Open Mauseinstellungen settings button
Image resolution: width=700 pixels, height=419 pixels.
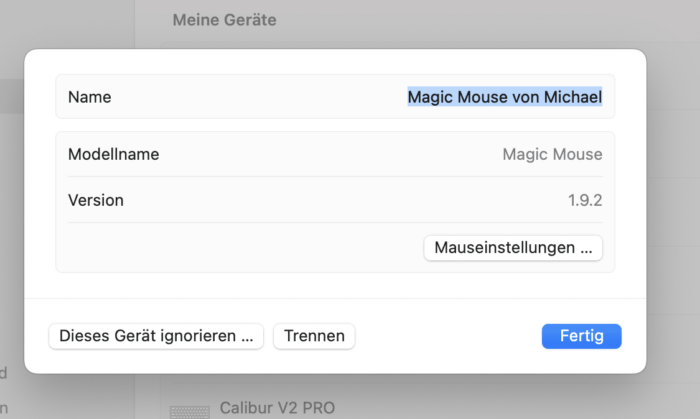(x=513, y=248)
